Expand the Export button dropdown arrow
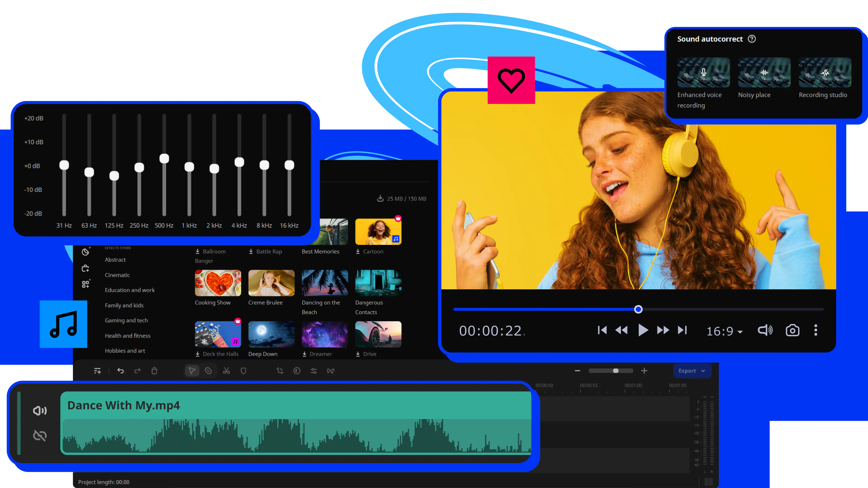This screenshot has height=488, width=868. click(703, 371)
